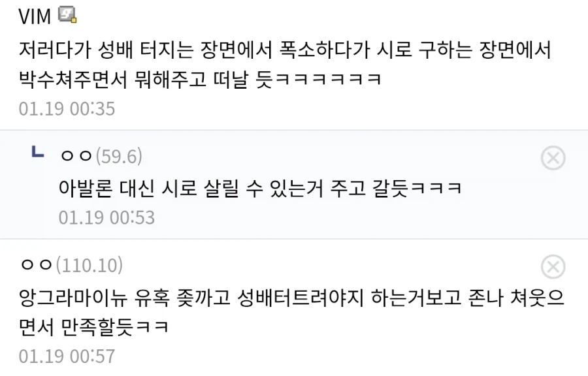The height and width of the screenshot is (376, 588).
Task: Click the shaded reply row background
Action: pos(294,185)
